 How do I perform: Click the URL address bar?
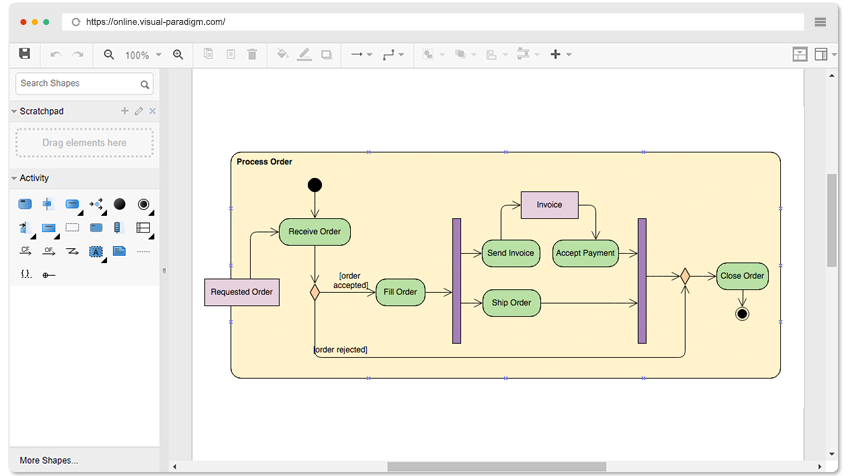click(433, 22)
